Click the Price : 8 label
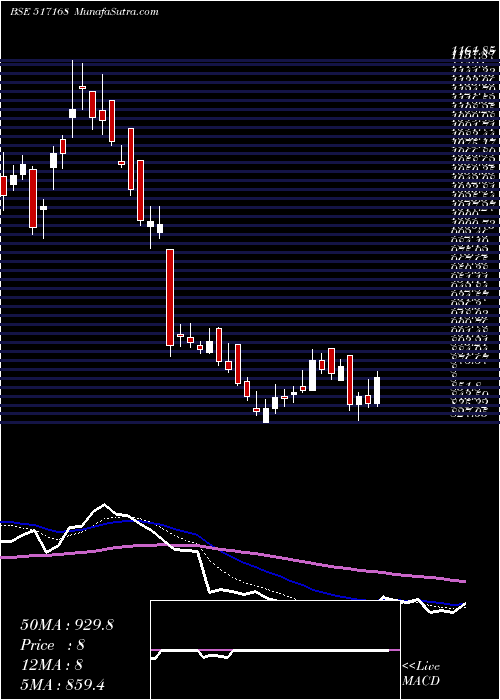This screenshot has height=700, width=500. pyautogui.click(x=53, y=645)
